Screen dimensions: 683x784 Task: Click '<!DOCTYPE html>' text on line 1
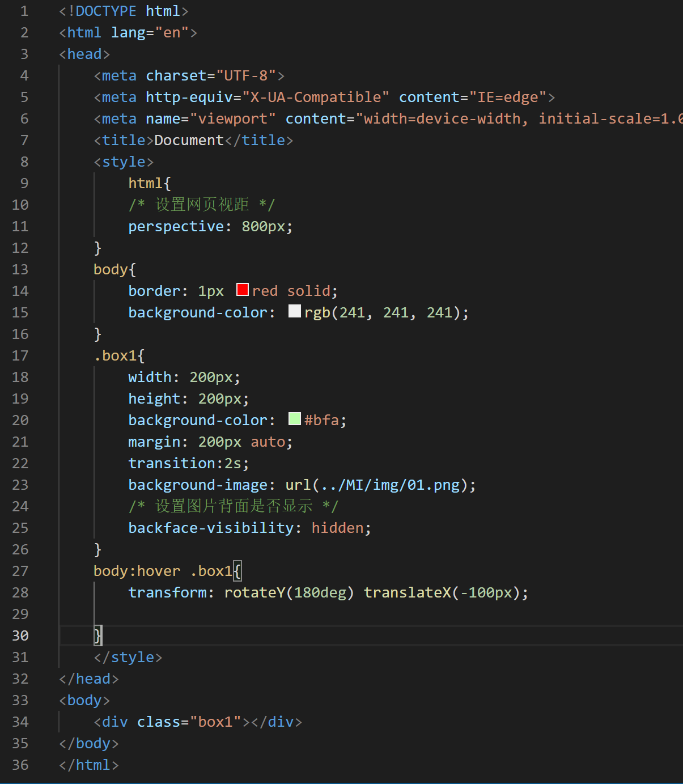(124, 11)
